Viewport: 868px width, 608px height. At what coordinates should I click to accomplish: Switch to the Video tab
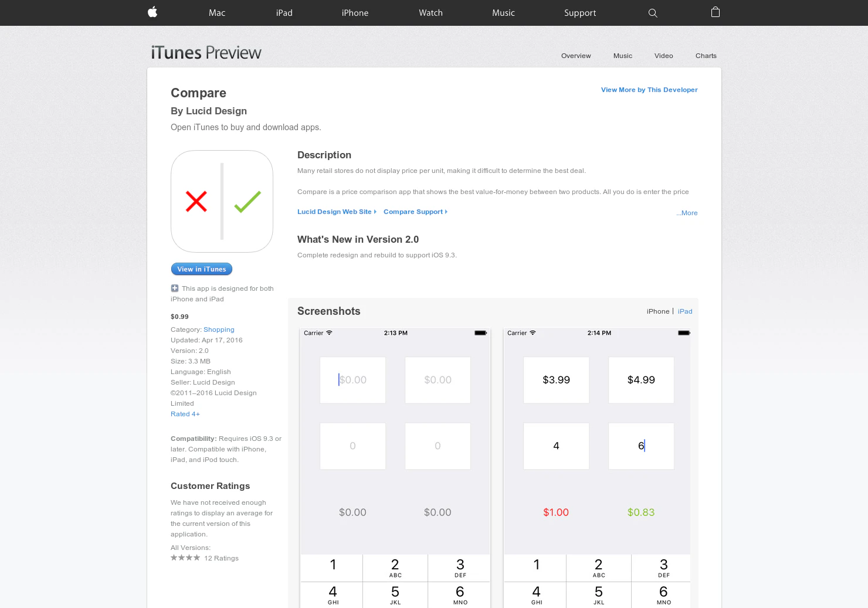(x=664, y=56)
